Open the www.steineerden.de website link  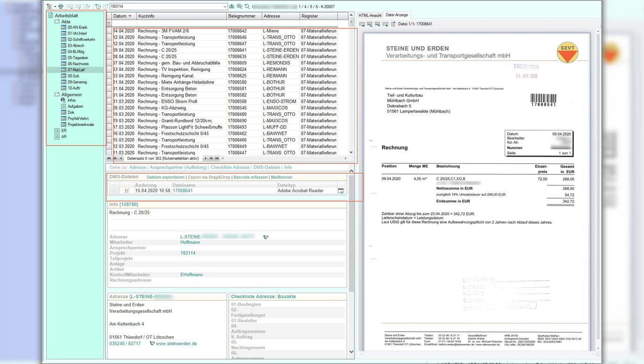tap(176, 343)
